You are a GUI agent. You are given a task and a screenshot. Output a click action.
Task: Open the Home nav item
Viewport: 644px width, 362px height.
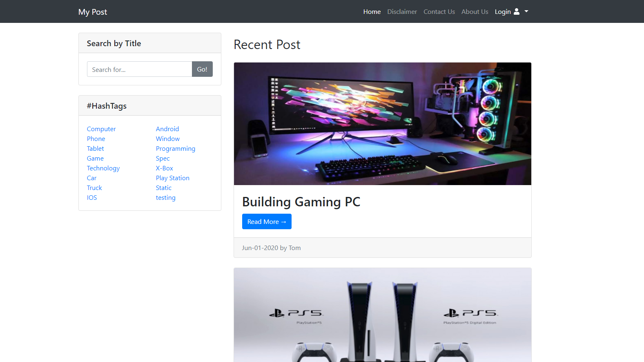372,12
